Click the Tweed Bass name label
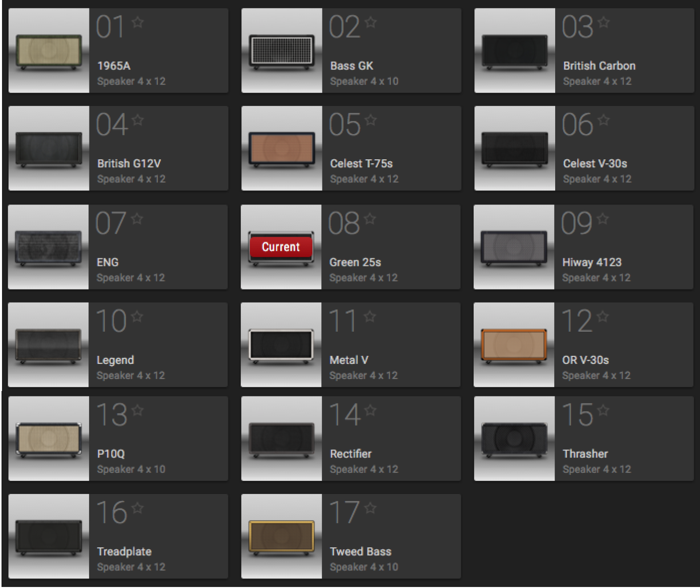Image resolution: width=700 pixels, height=588 pixels. (x=361, y=551)
